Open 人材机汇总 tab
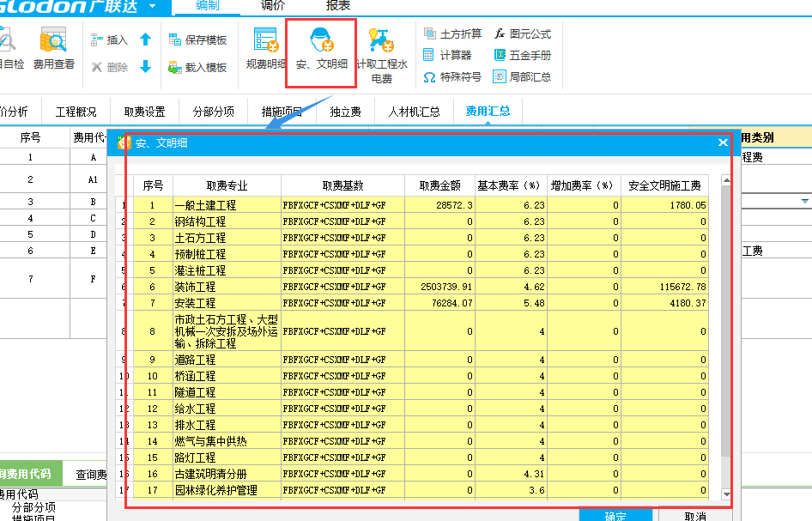Screen dimensions: 812x521 click(x=415, y=112)
